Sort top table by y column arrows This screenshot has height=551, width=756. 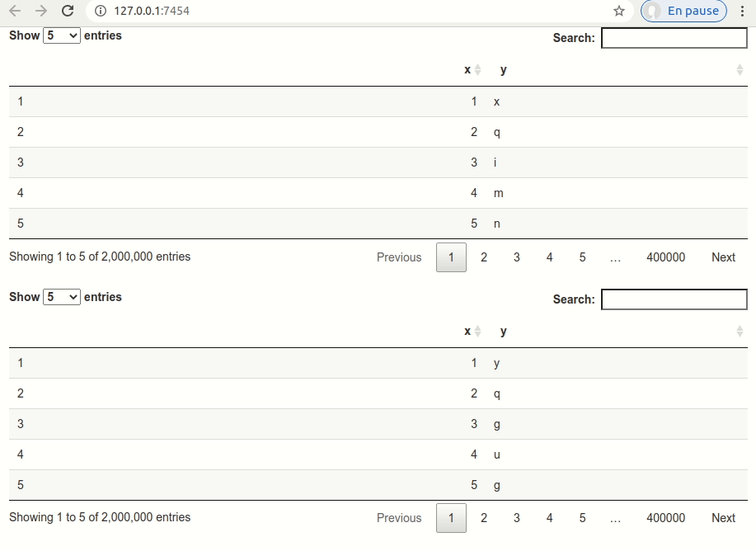740,70
